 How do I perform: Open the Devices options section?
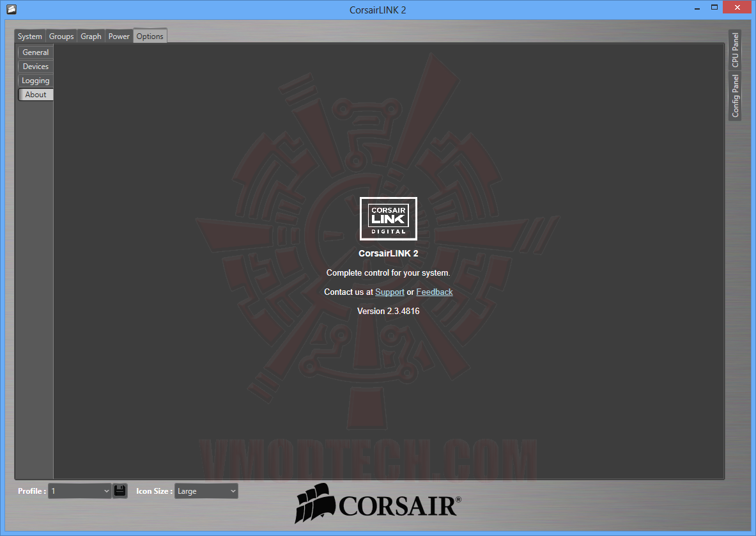[36, 67]
